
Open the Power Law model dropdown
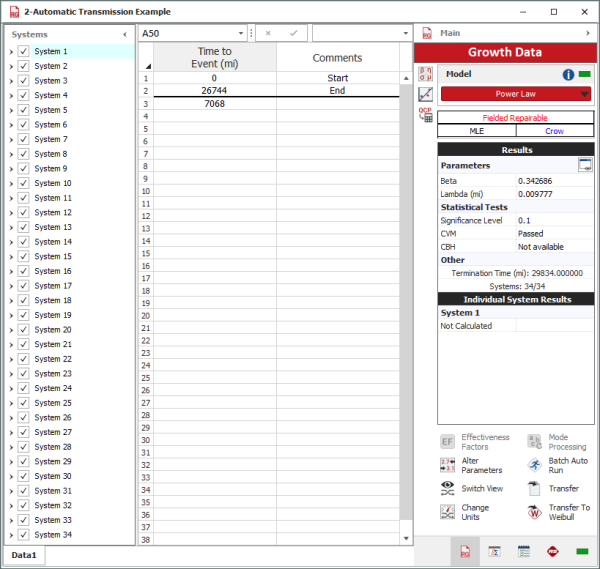click(x=584, y=94)
